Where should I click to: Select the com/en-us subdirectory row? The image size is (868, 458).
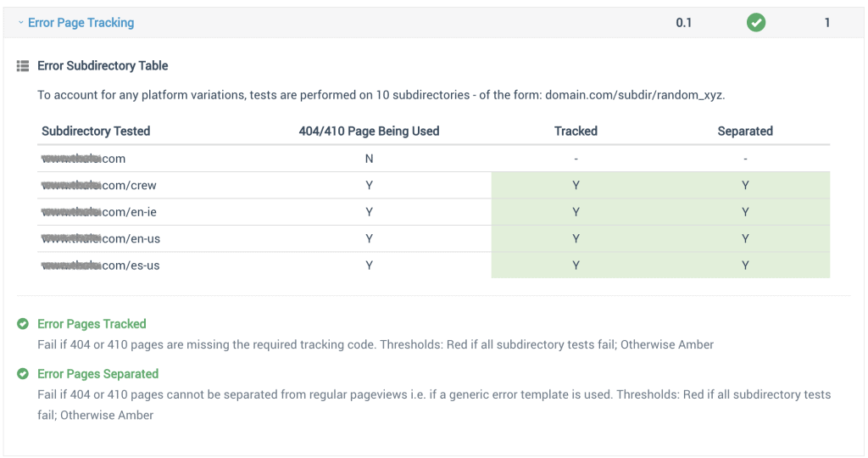tap(433, 238)
